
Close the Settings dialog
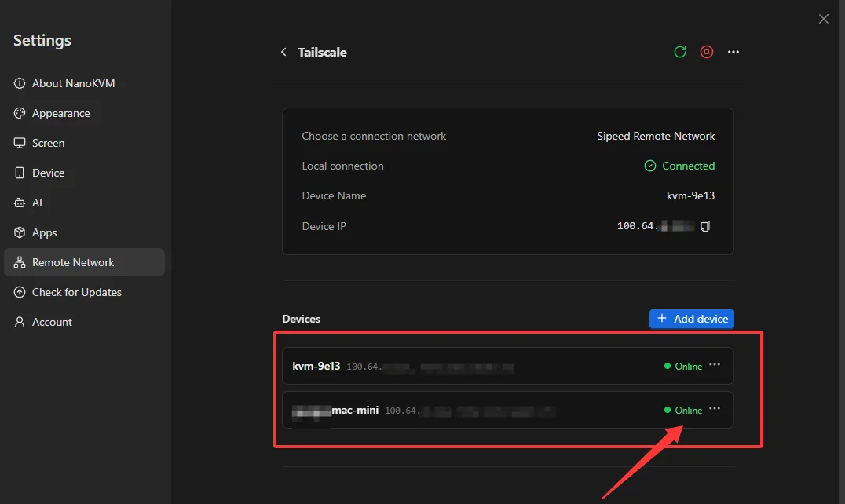click(x=824, y=19)
